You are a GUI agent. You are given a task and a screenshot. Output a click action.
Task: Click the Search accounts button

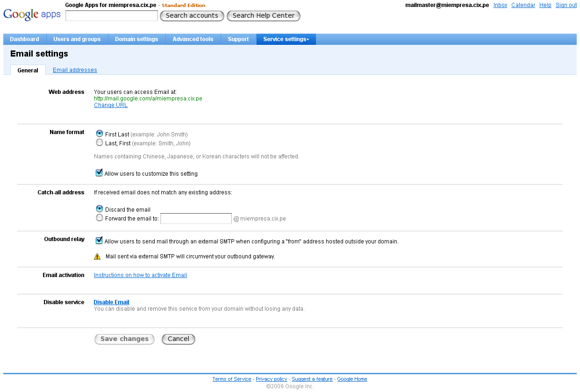[192, 16]
